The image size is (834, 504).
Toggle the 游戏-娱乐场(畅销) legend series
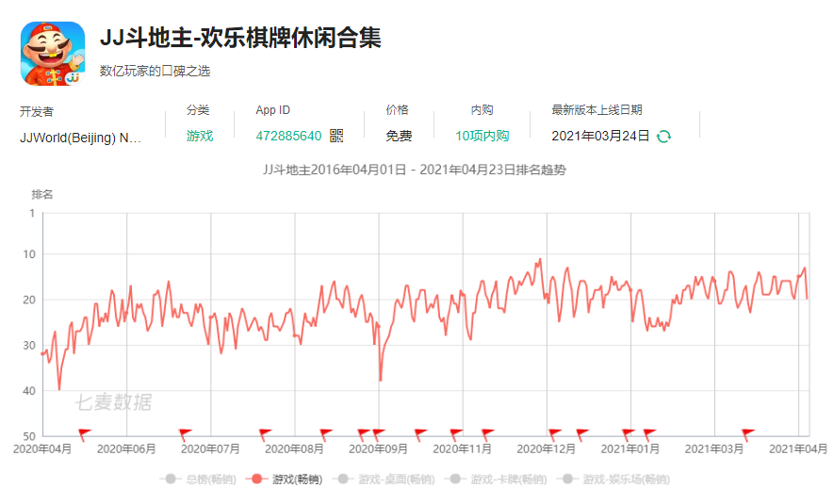(x=613, y=480)
